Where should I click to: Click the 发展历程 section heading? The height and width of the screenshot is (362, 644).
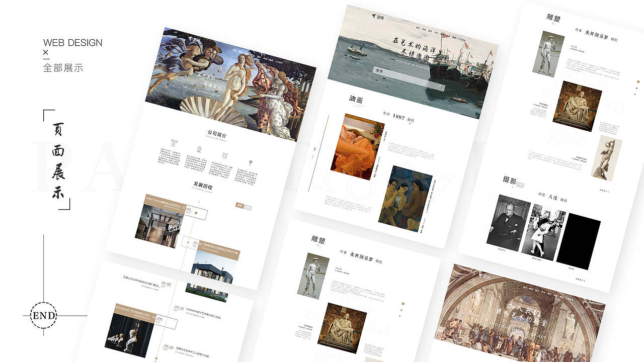pyautogui.click(x=203, y=185)
